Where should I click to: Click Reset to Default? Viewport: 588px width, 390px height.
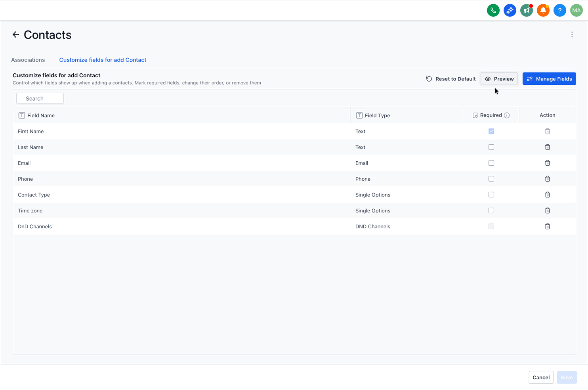click(x=451, y=79)
